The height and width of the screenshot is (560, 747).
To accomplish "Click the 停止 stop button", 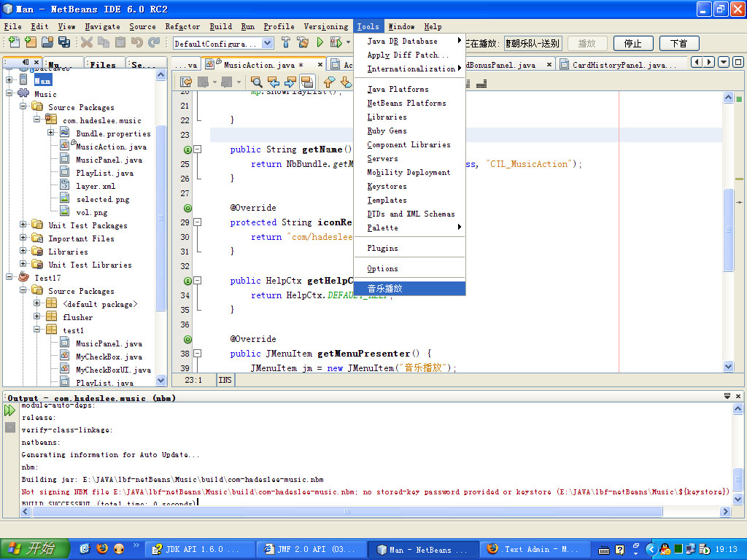I will 632,43.
